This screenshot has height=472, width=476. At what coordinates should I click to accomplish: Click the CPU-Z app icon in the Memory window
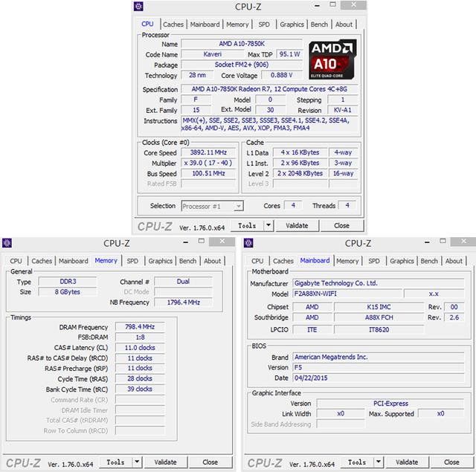7,243
